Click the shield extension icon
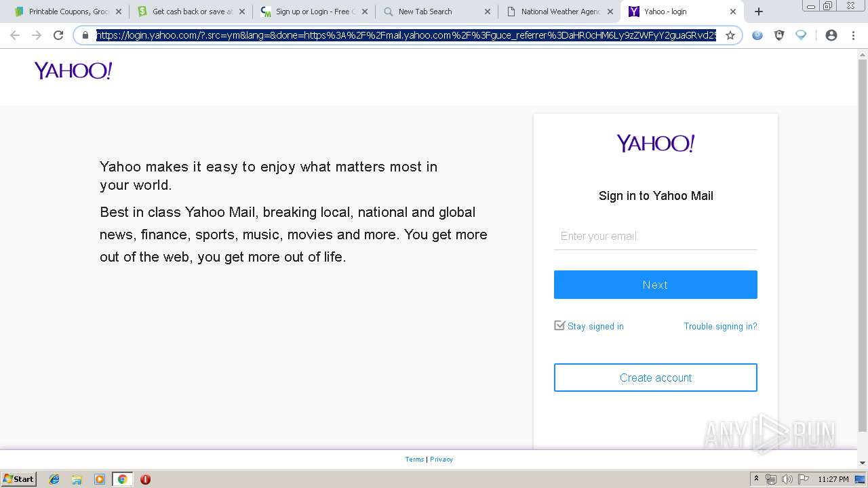The height and width of the screenshot is (488, 868). (779, 35)
